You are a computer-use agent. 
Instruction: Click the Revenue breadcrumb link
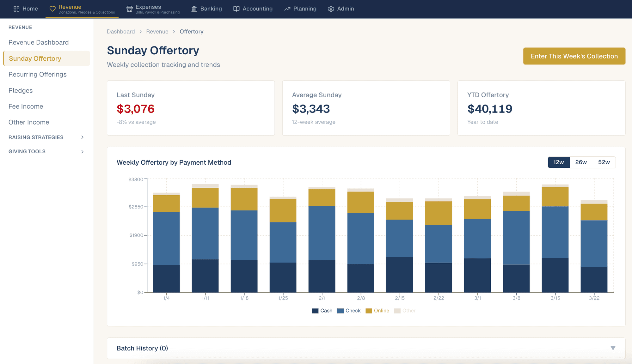coord(157,32)
